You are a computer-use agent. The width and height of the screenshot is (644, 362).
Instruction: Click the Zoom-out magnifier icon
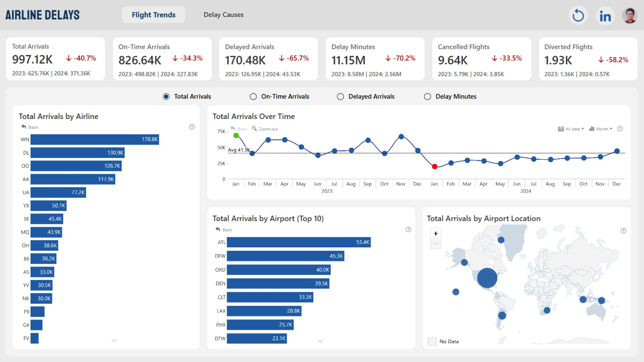click(x=254, y=128)
